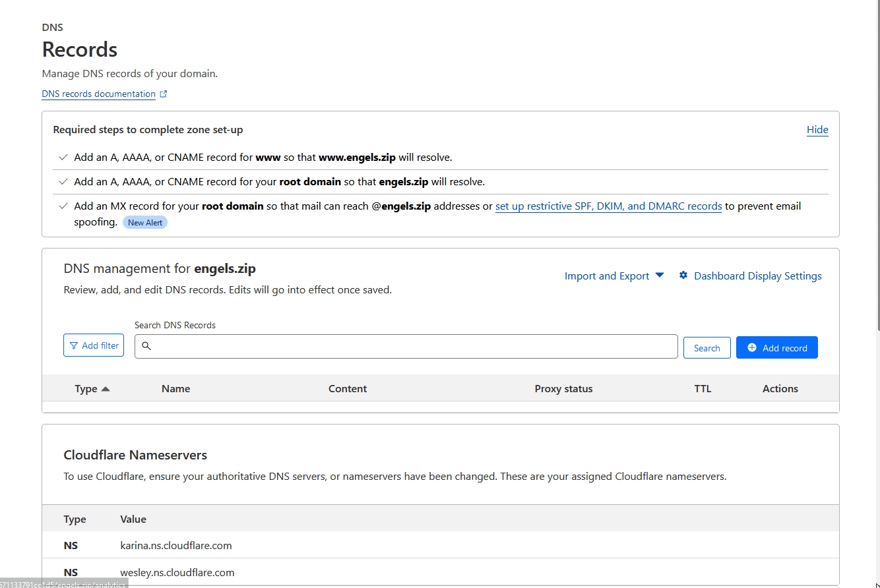Click the New Alert badge
This screenshot has height=588, width=880.
pos(145,223)
